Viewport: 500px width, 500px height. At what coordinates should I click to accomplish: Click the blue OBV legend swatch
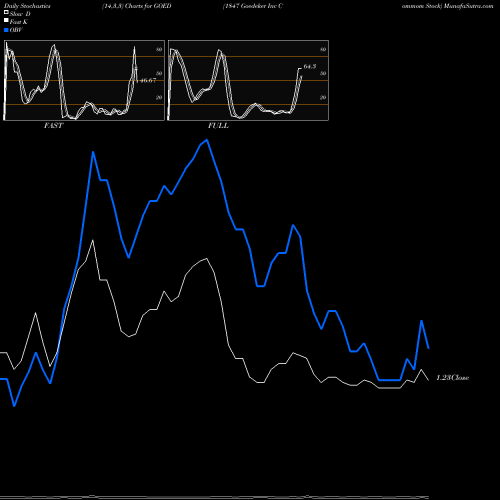pyautogui.click(x=6, y=30)
